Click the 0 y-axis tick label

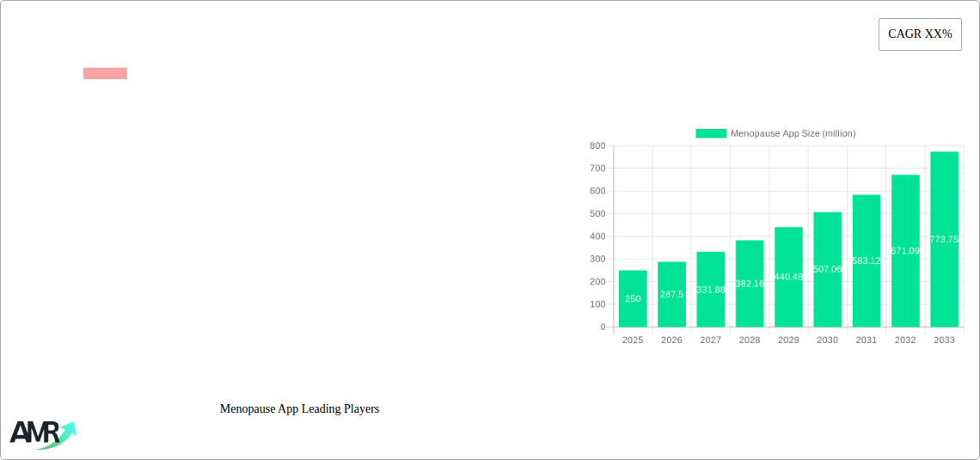pos(602,327)
